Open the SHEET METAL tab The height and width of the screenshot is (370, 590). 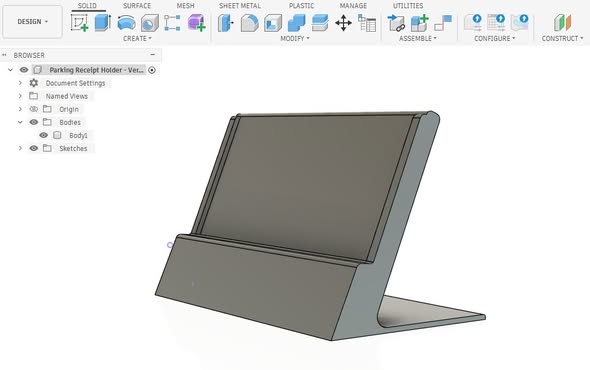(x=240, y=6)
